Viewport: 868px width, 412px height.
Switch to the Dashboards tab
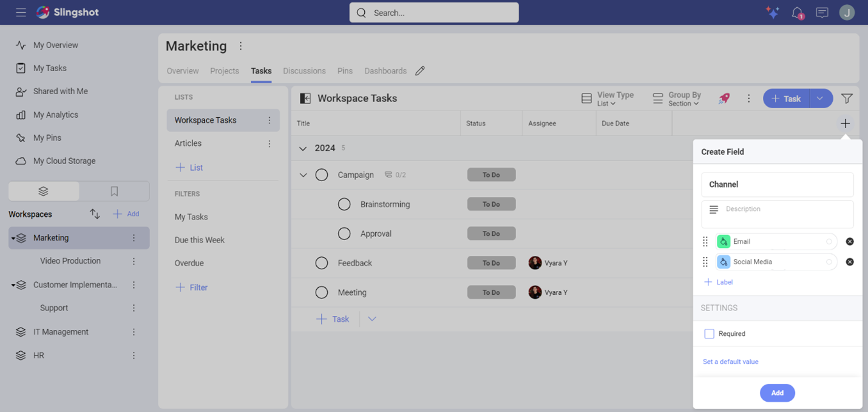(385, 71)
